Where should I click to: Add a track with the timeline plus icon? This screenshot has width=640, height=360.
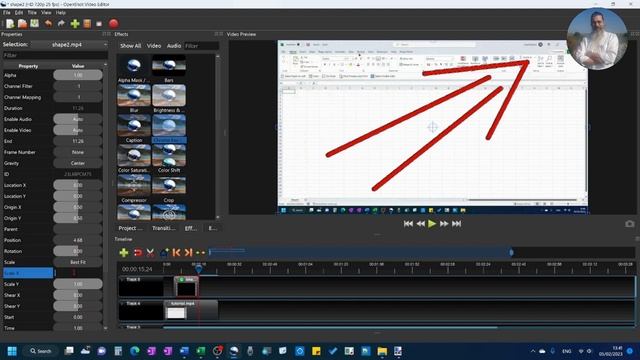(x=124, y=253)
